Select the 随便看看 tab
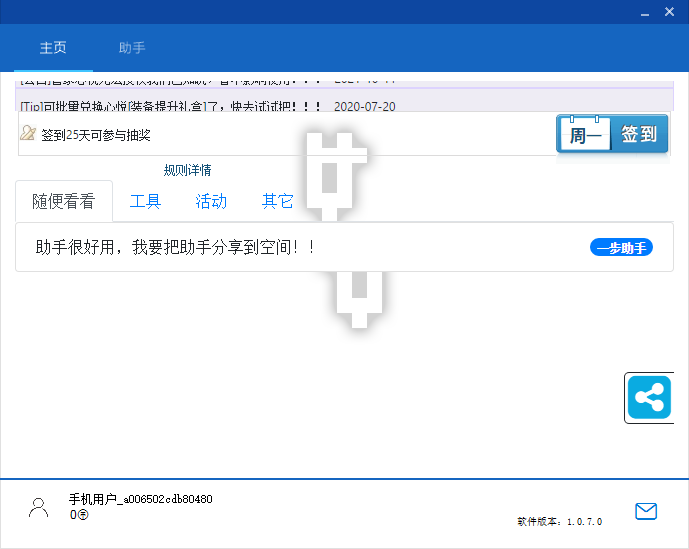Image resolution: width=689 pixels, height=549 pixels. [64, 201]
